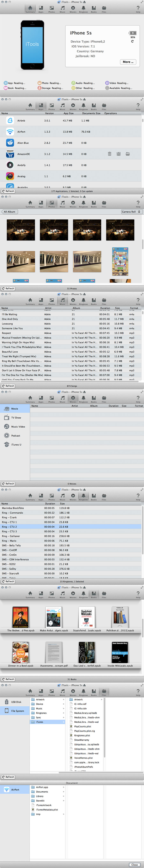
Task: Expand the Documents folder arrow in Document sheet
Action: (x=63, y=792)
